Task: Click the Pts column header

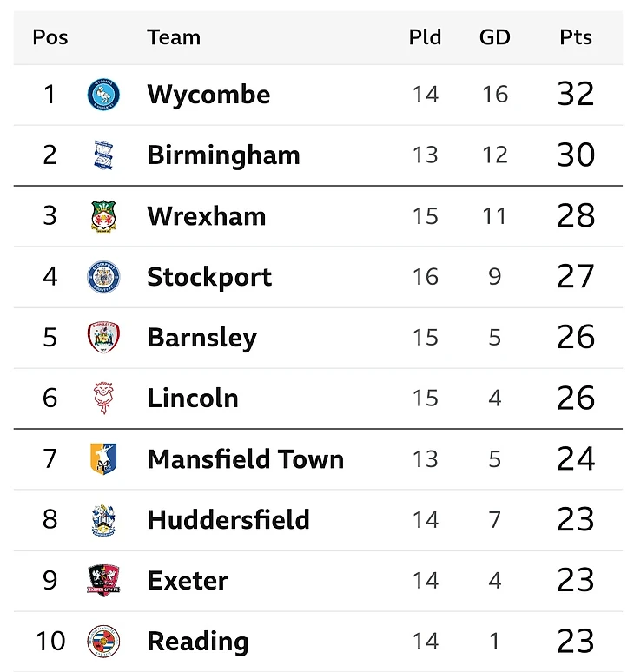Action: (576, 37)
